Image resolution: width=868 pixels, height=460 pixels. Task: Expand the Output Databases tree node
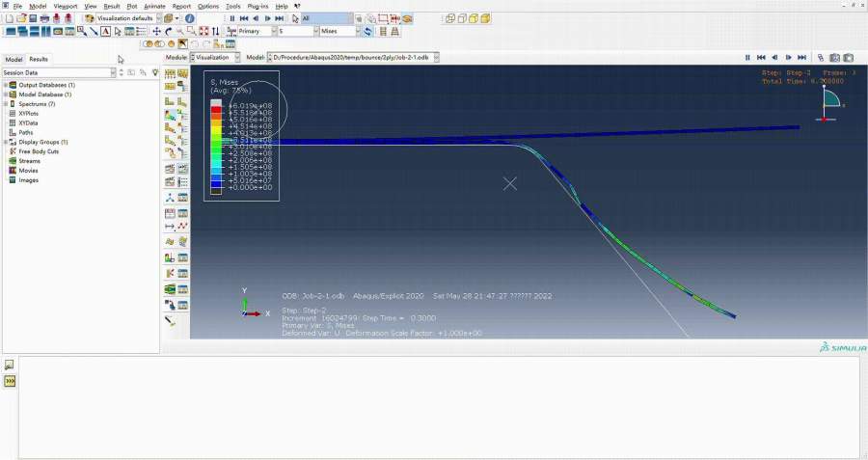pos(6,85)
